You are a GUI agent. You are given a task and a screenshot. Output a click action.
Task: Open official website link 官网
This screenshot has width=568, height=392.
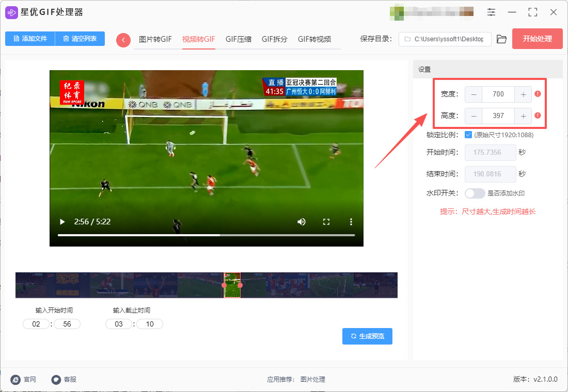[24, 379]
